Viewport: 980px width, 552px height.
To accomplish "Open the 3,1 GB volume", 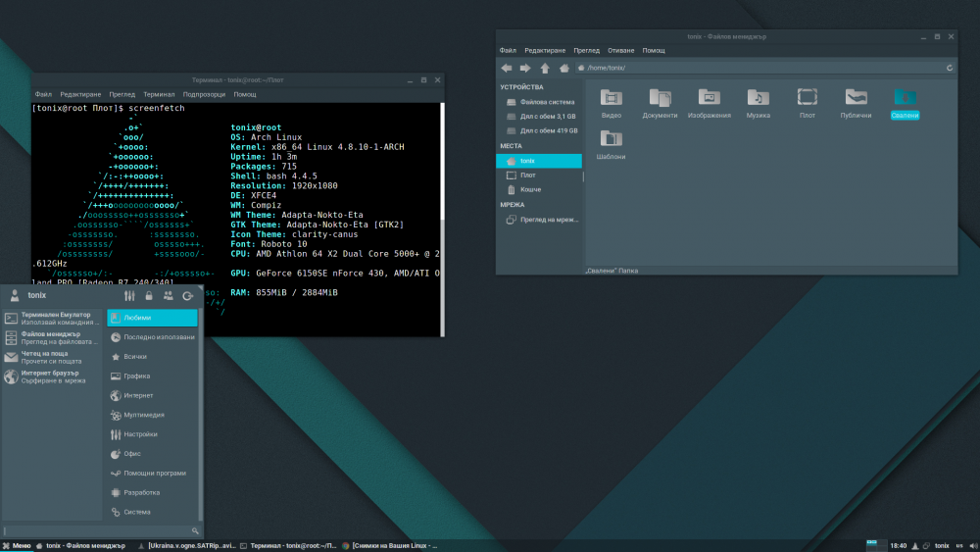I will point(539,117).
